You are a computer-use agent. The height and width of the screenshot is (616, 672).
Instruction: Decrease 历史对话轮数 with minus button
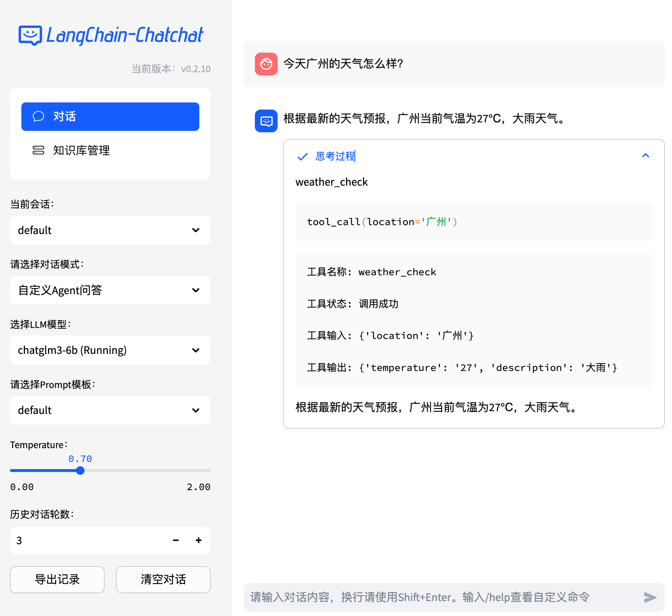pyautogui.click(x=176, y=540)
